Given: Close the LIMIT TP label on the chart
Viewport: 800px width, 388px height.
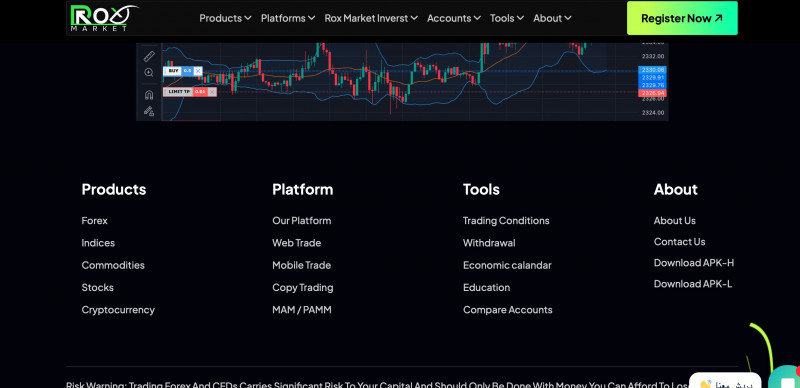Looking at the screenshot, I should (212, 92).
